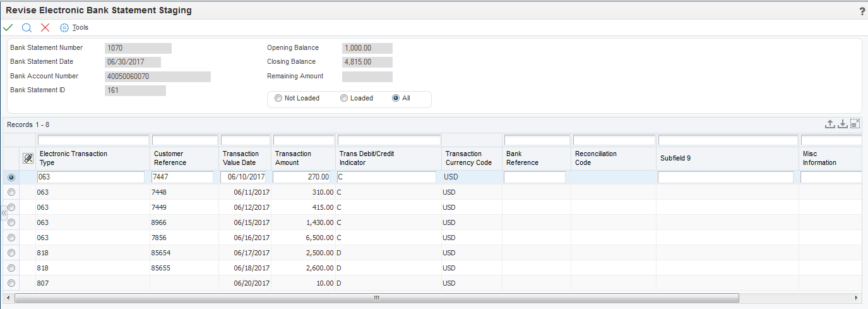Click the attachment paperclip column icon

pyautogui.click(x=28, y=158)
